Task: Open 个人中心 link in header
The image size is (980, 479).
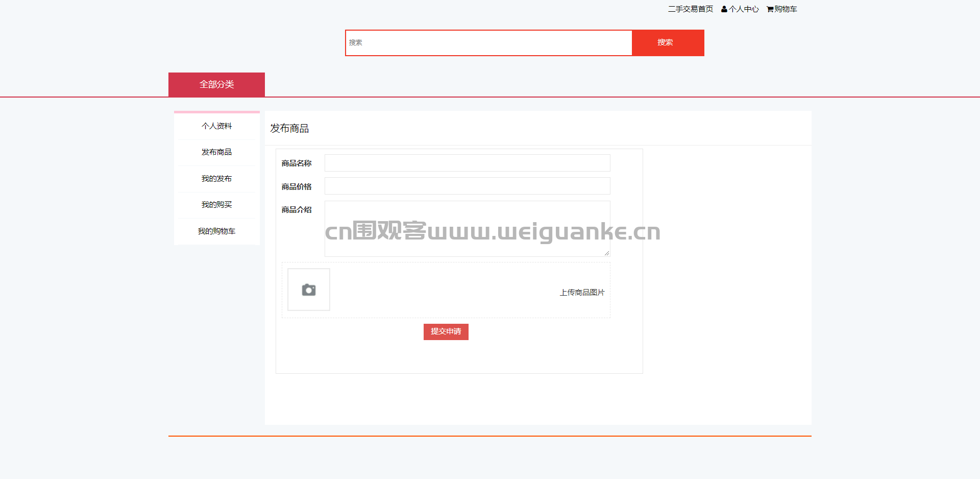Action: pos(744,9)
